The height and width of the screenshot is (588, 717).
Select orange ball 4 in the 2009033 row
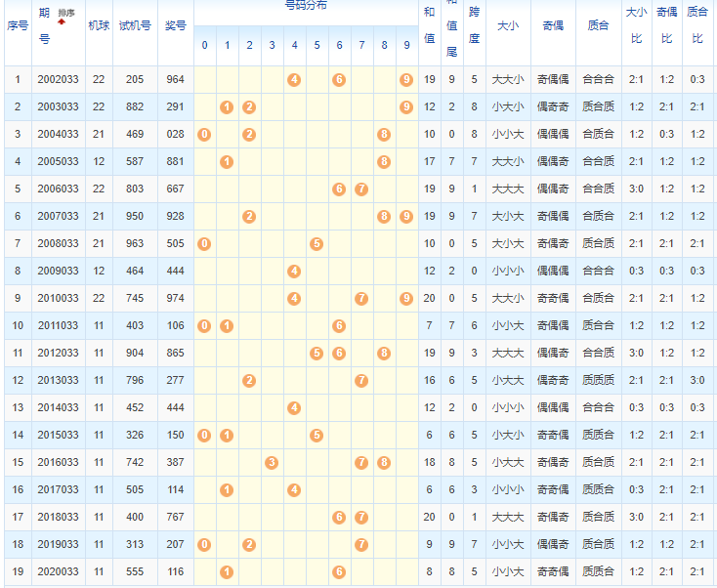(294, 271)
